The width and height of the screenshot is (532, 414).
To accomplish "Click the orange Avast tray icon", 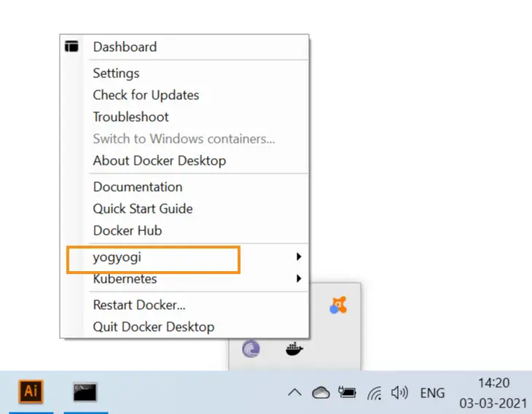I will tap(338, 305).
